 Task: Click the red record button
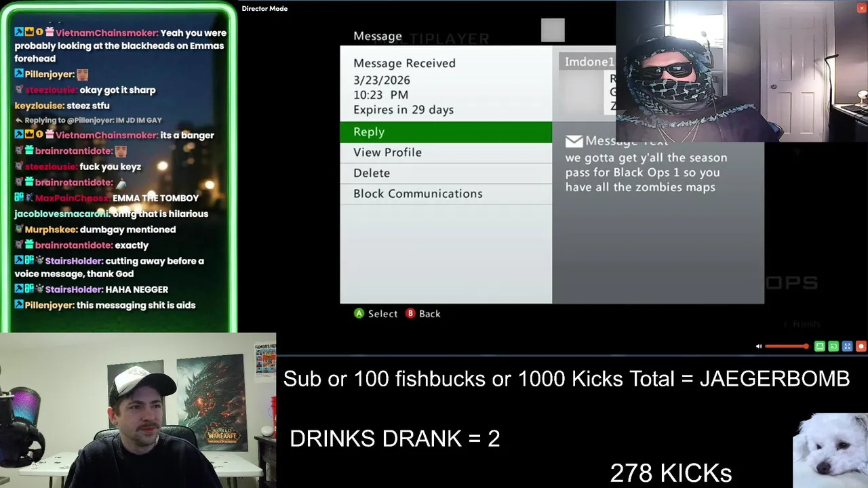[x=861, y=346]
